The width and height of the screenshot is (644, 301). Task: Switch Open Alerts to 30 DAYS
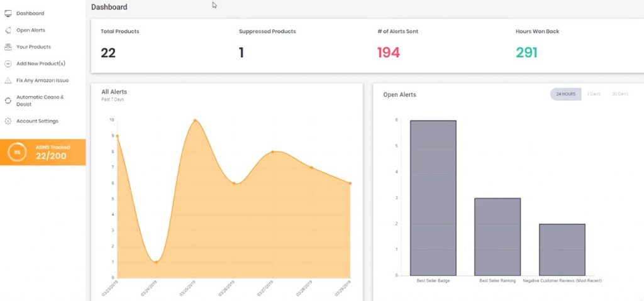620,94
